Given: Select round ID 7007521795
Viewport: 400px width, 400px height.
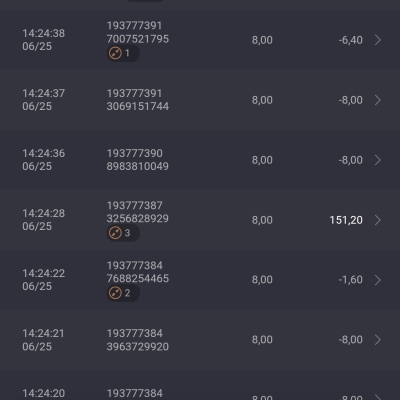Looking at the screenshot, I should [x=138, y=39].
